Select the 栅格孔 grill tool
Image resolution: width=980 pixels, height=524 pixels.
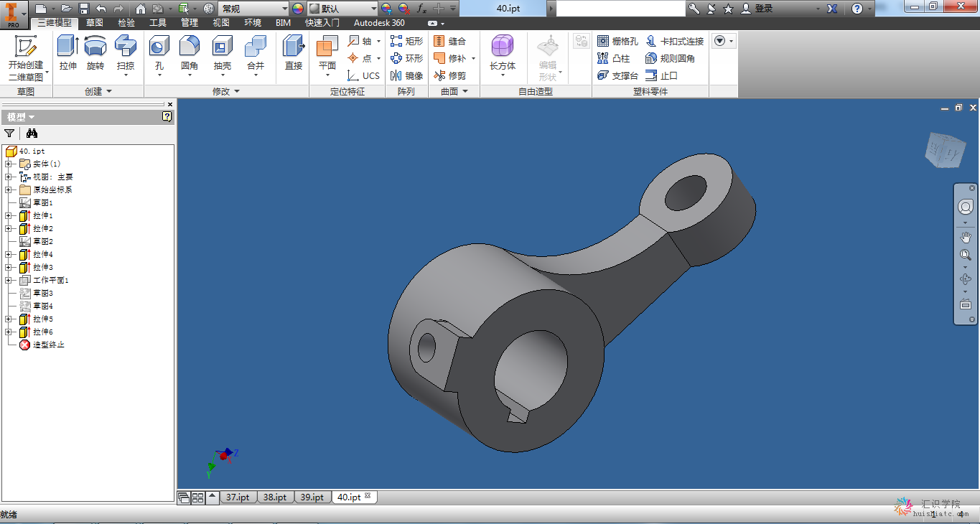point(617,42)
